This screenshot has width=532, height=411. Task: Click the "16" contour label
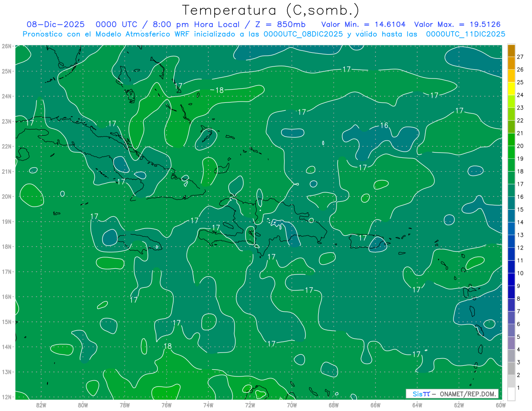(384, 125)
